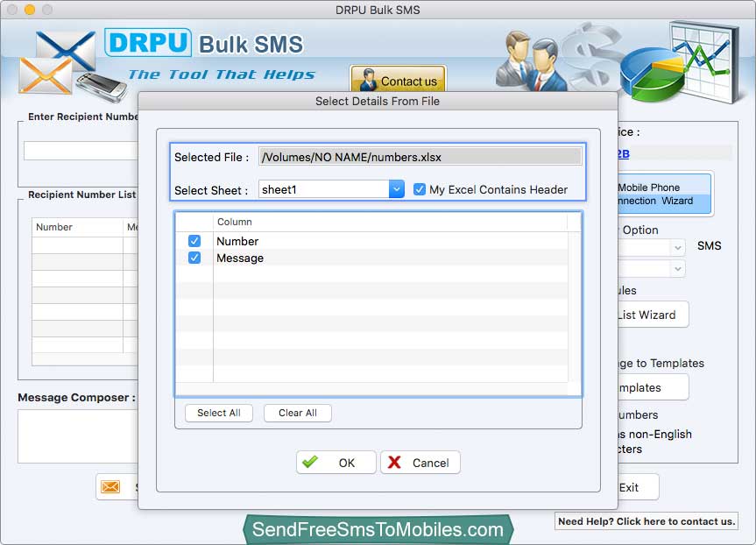
Task: Click the Selected File path field
Action: 420,157
